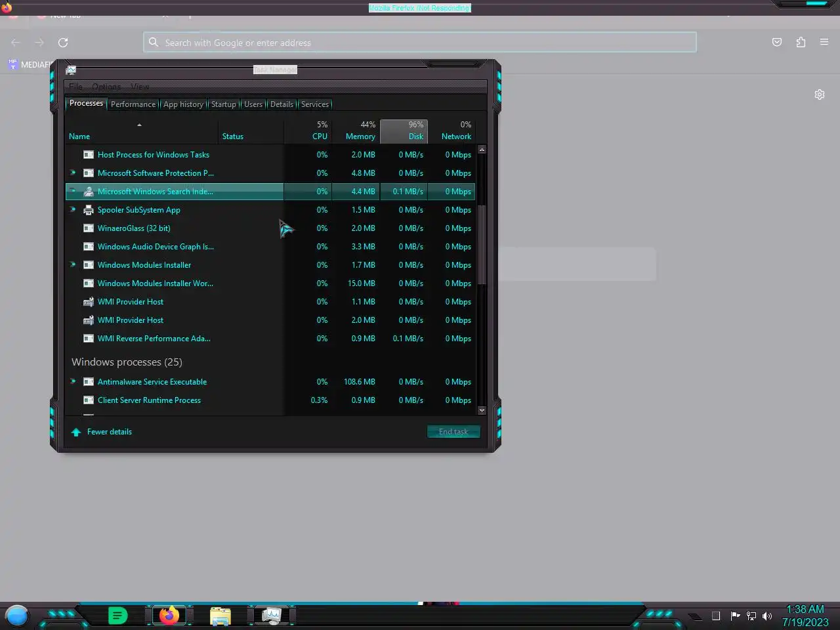This screenshot has height=630, width=840.
Task: Click the Windows processes (25) group header
Action: (127, 362)
